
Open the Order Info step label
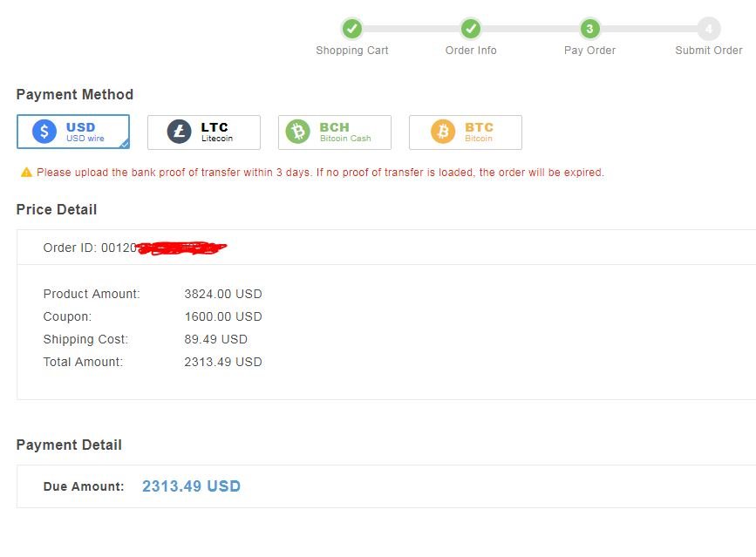tap(471, 51)
